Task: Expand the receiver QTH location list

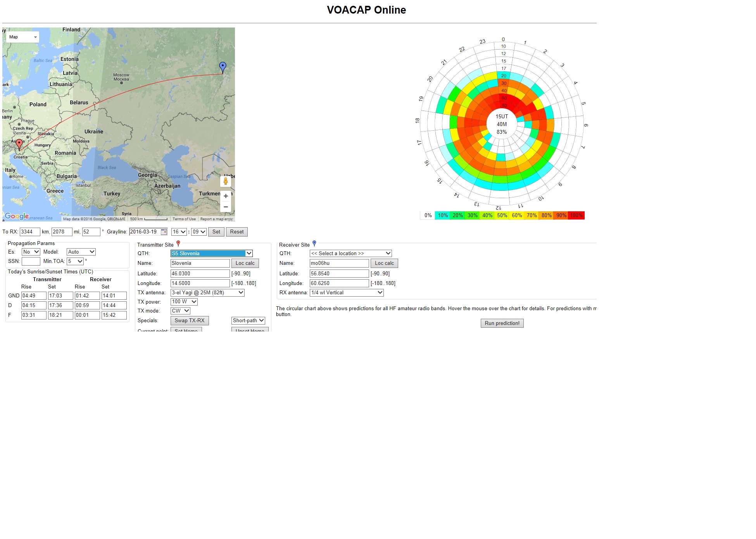Action: click(350, 254)
